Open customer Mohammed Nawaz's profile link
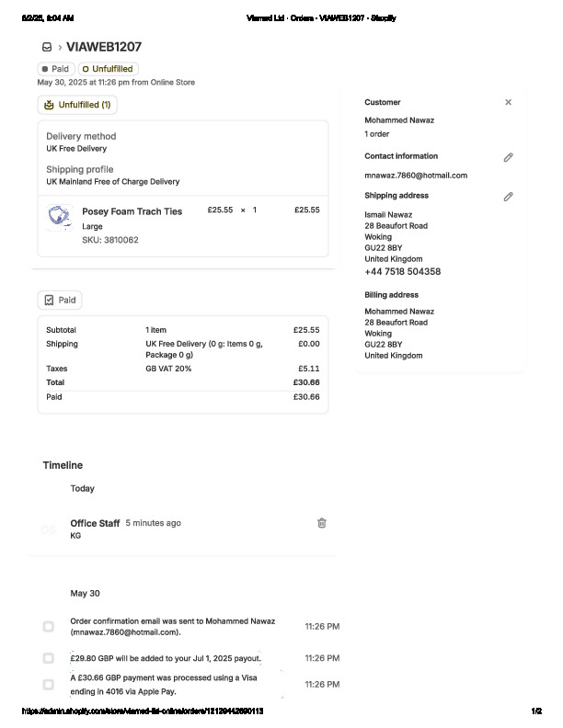 (399, 120)
